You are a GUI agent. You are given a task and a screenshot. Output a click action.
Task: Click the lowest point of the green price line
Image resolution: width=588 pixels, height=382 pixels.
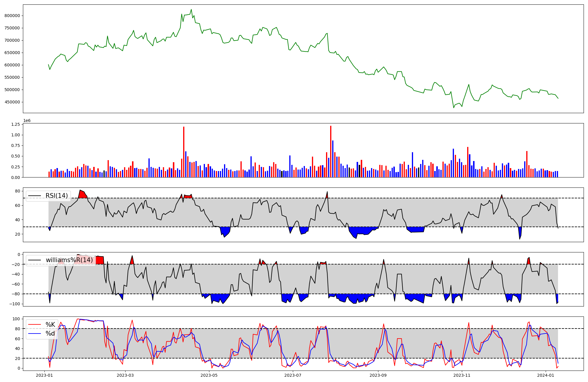point(453,108)
